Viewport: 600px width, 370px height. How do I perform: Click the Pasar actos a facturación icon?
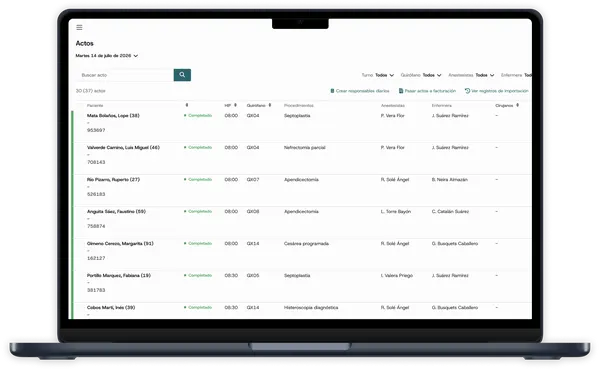tap(401, 91)
